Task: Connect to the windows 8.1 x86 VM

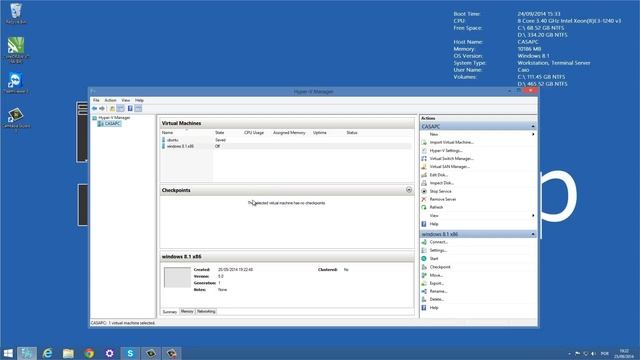Action: click(x=439, y=242)
